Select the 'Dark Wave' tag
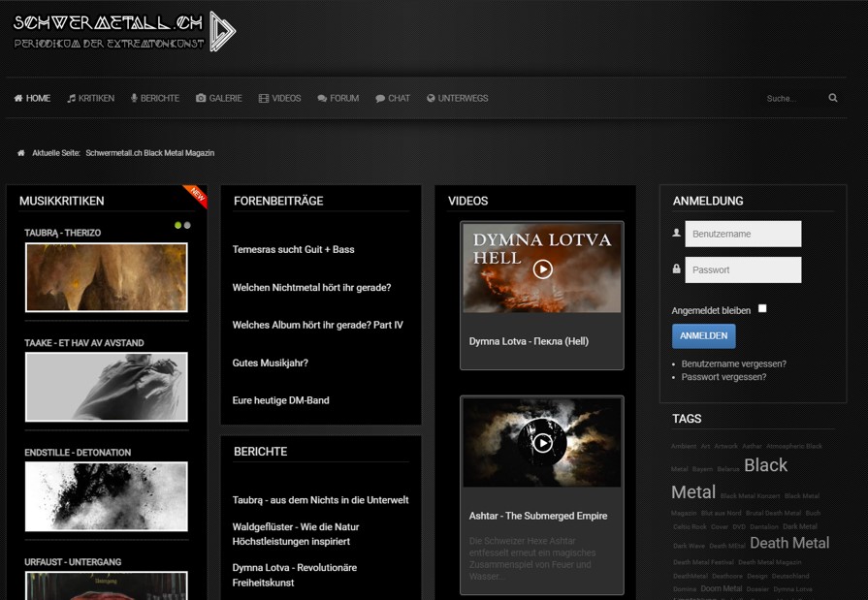 (x=690, y=546)
